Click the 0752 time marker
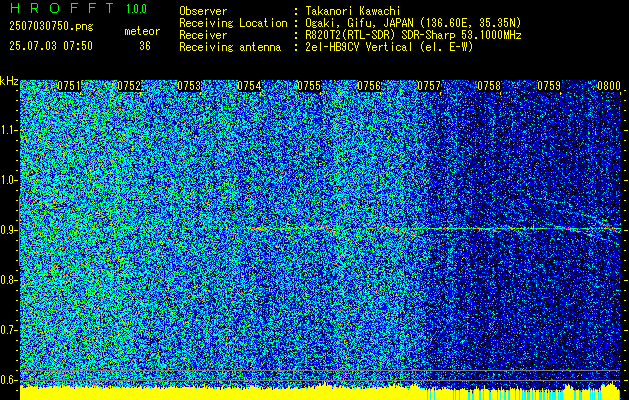 (129, 86)
